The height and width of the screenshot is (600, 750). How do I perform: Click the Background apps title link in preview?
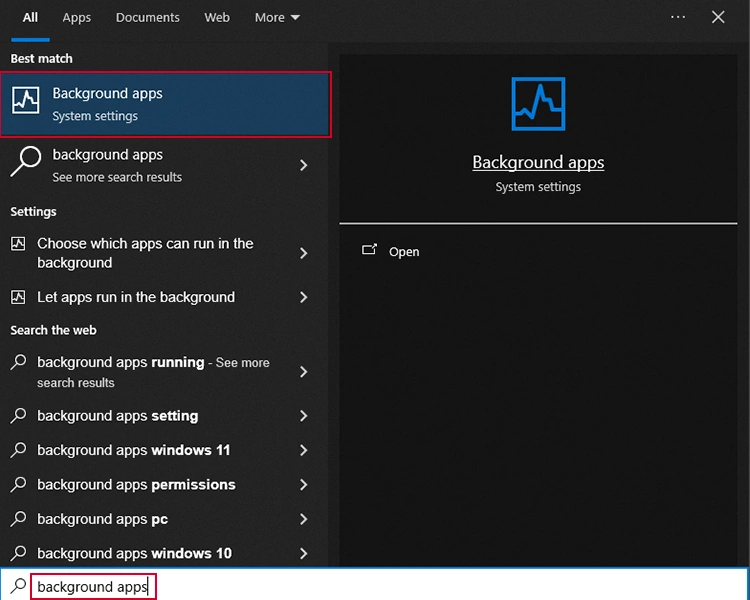click(x=538, y=162)
